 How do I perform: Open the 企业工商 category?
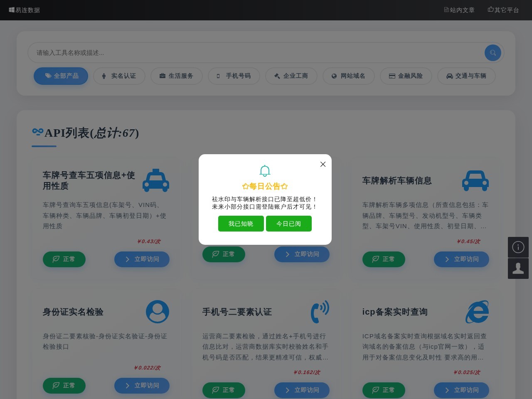[291, 76]
